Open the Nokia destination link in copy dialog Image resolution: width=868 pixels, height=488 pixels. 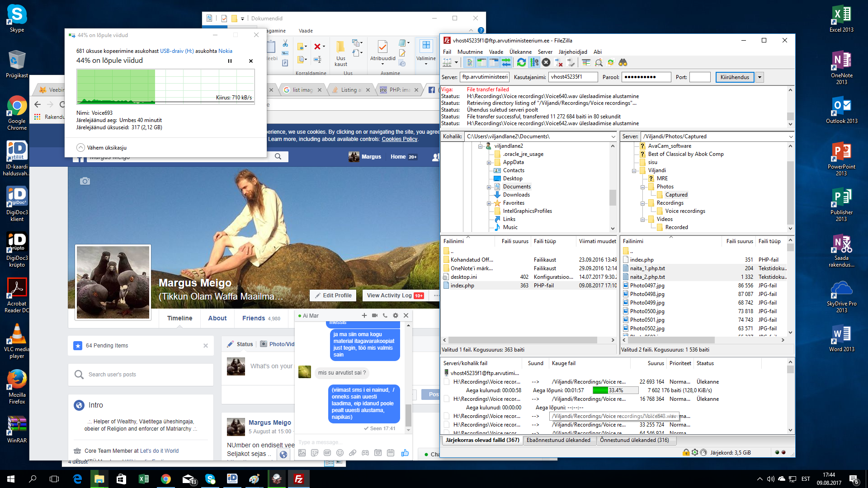tap(225, 51)
